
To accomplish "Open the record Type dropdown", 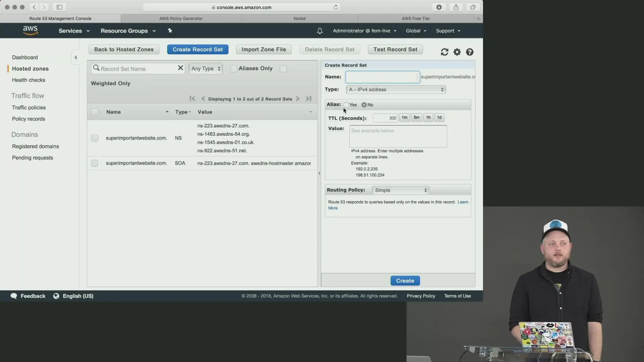I will point(396,89).
